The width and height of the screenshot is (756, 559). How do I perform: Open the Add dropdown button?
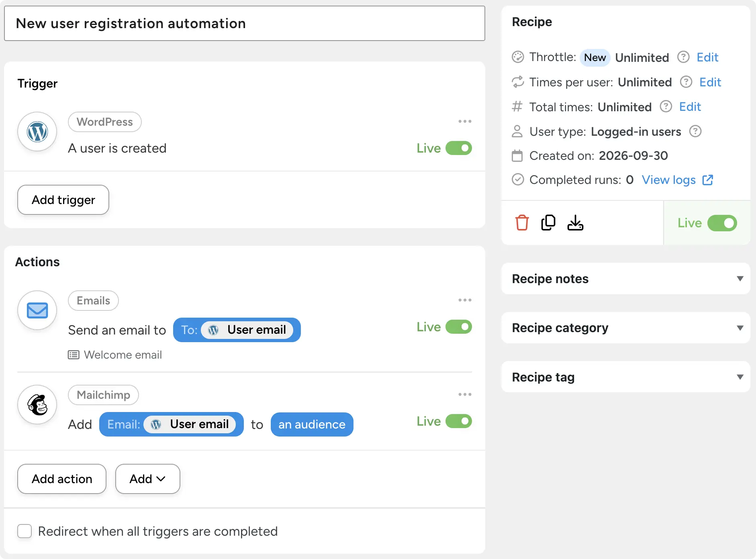(x=148, y=479)
